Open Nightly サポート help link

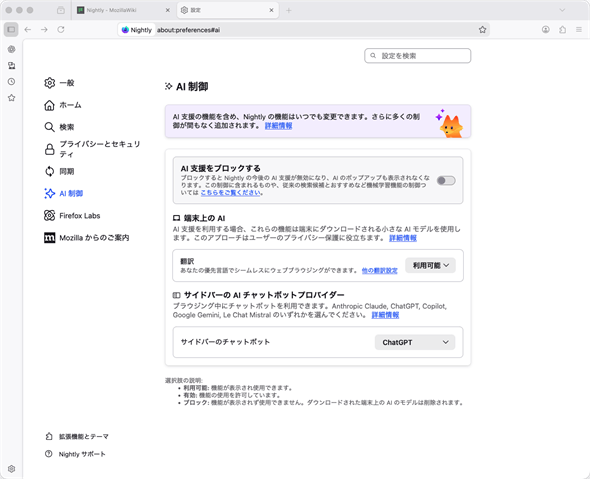(75, 454)
